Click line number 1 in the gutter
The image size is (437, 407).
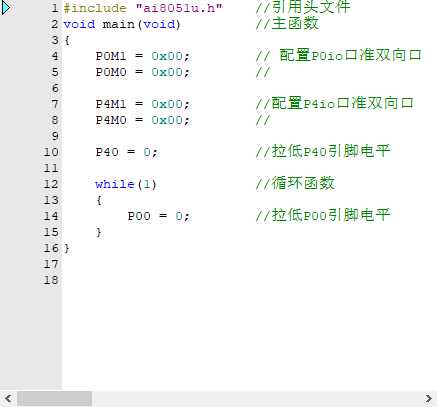pyautogui.click(x=55, y=8)
